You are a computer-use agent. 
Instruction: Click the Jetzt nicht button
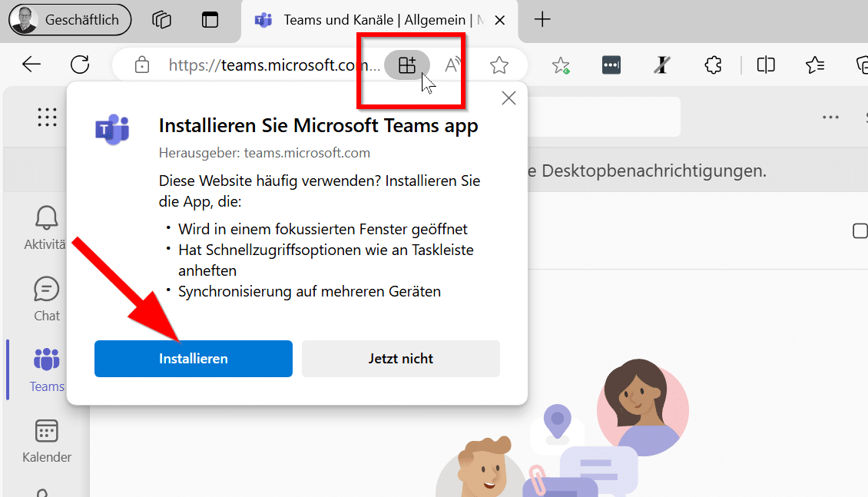tap(400, 359)
